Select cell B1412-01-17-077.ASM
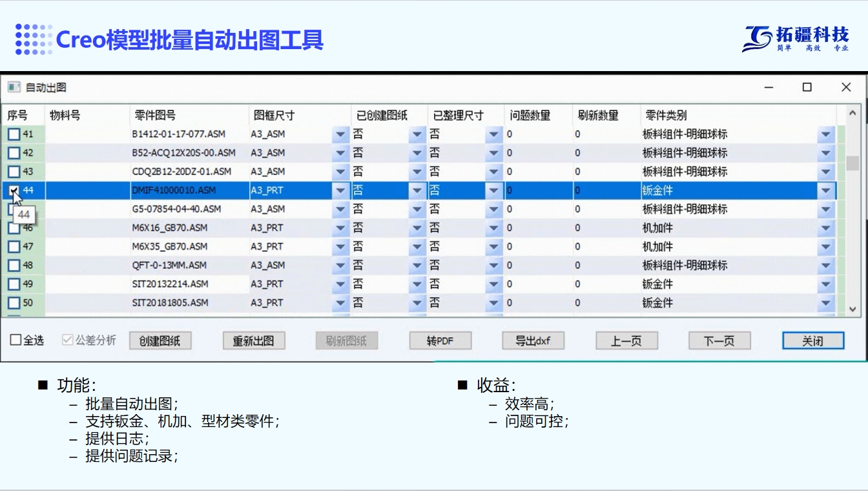Image resolution: width=868 pixels, height=491 pixels. pyautogui.click(x=190, y=134)
